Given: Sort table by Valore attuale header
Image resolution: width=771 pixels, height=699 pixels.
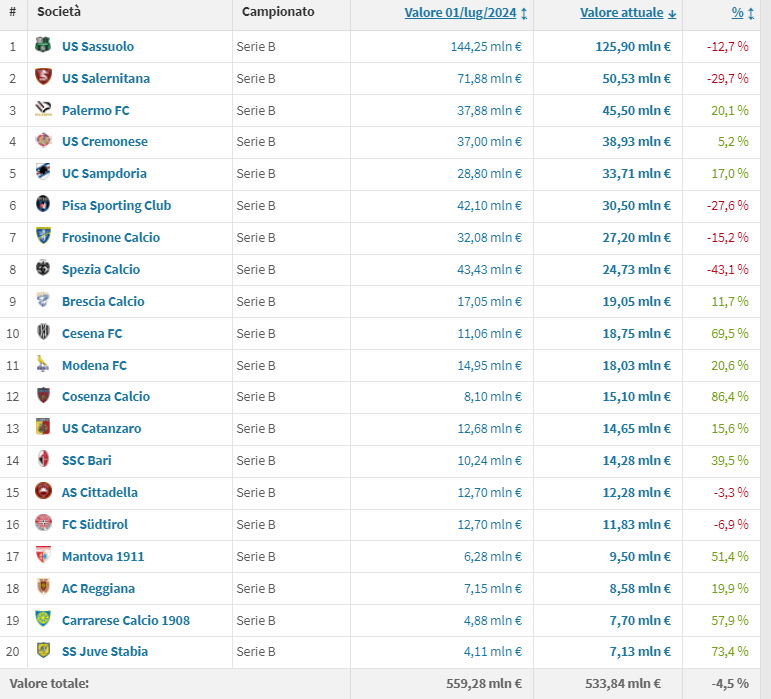Looking at the screenshot, I should pyautogui.click(x=621, y=13).
